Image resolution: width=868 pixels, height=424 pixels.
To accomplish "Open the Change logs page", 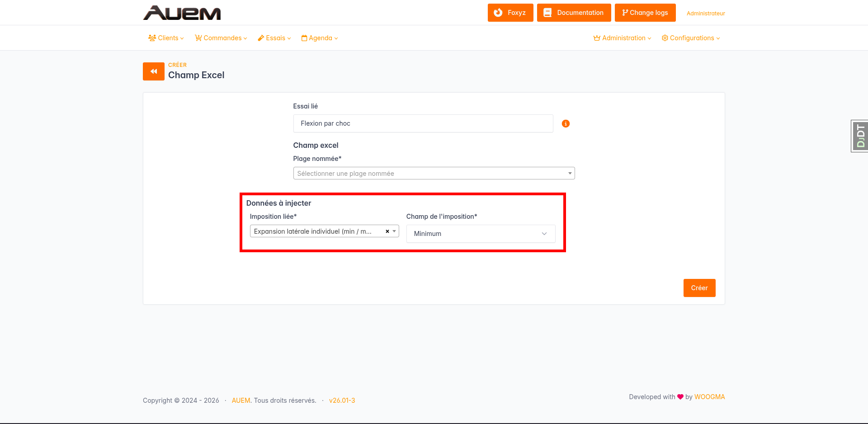I will pyautogui.click(x=645, y=13).
